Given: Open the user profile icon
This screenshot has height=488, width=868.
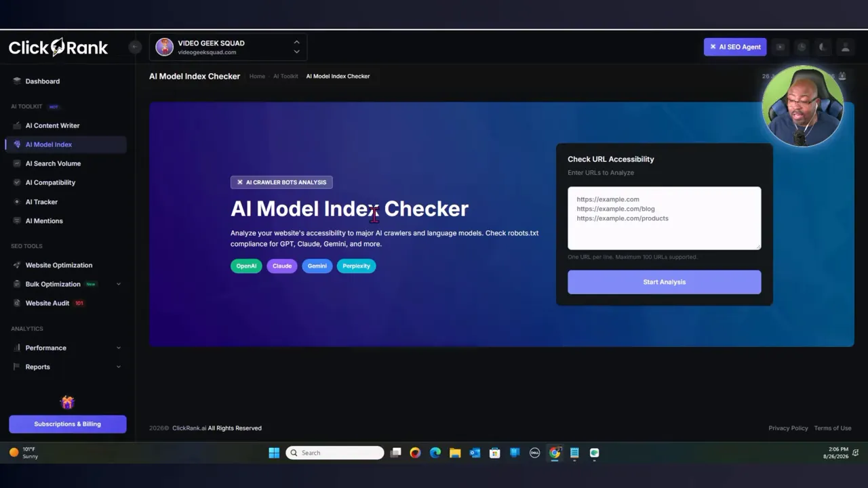Looking at the screenshot, I should click(x=845, y=47).
